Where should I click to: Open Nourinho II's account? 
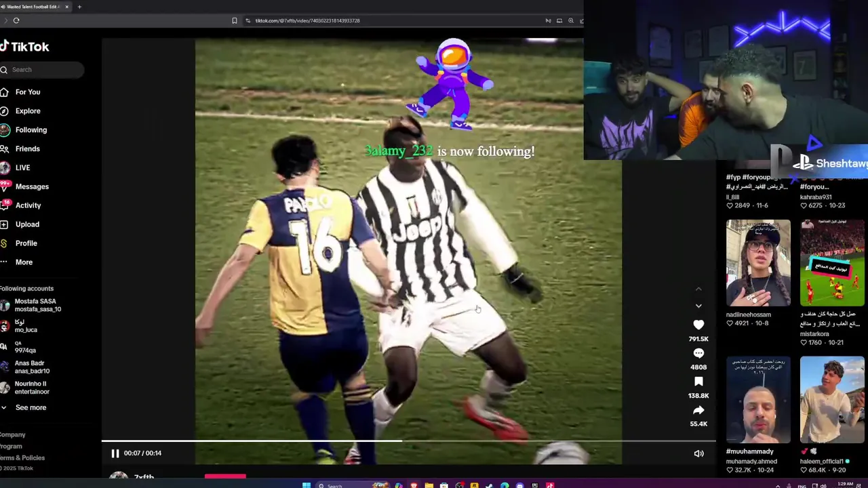[x=26, y=388]
